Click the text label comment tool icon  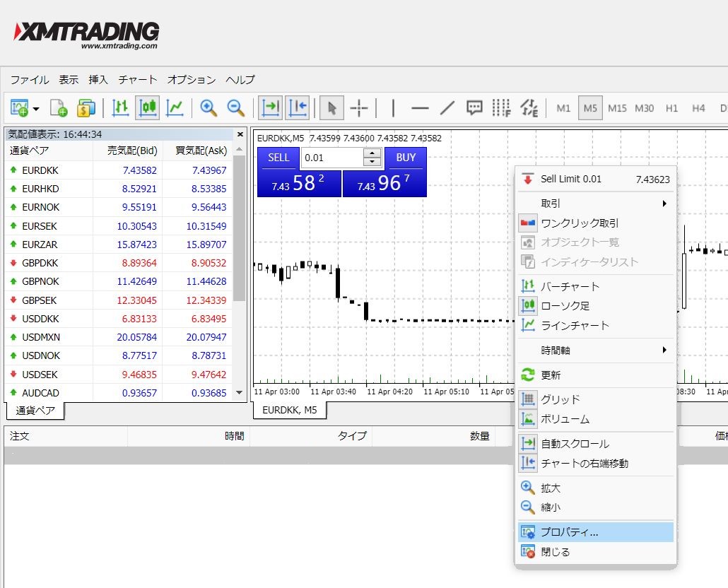tap(474, 108)
